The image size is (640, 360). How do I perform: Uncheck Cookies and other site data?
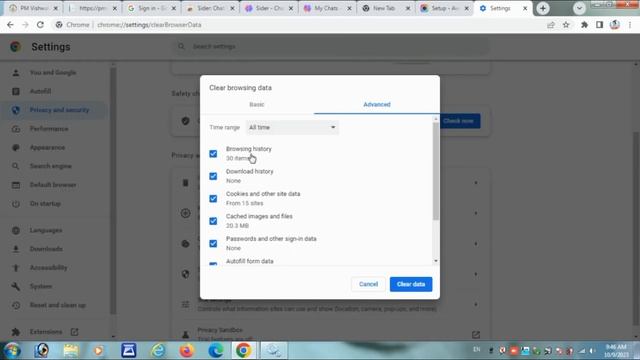tap(213, 199)
